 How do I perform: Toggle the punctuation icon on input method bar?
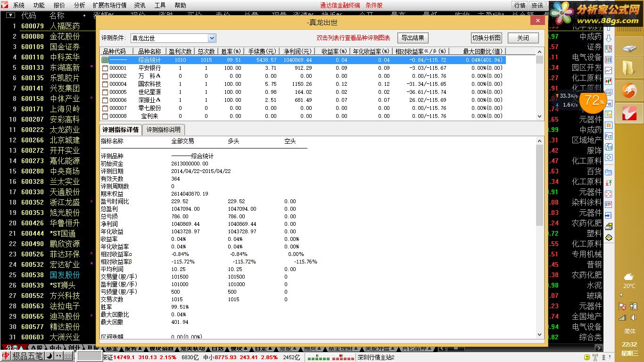point(58,356)
